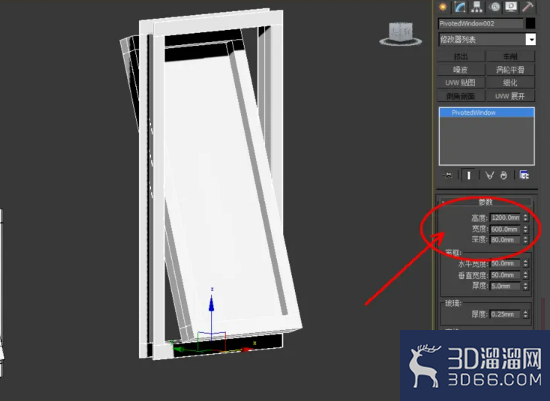
Task: Click Remove Modifier from stack icon
Action: point(504,175)
